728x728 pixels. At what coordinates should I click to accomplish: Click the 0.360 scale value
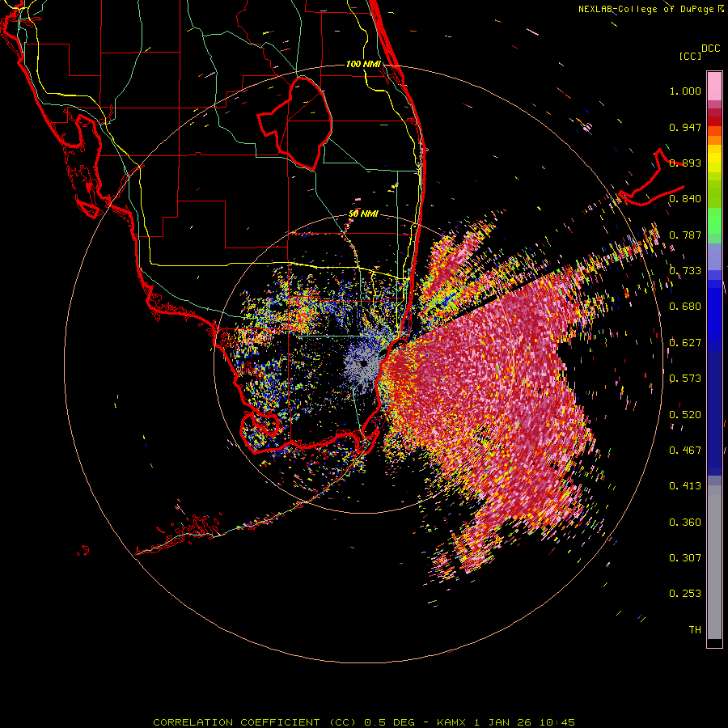click(x=685, y=523)
